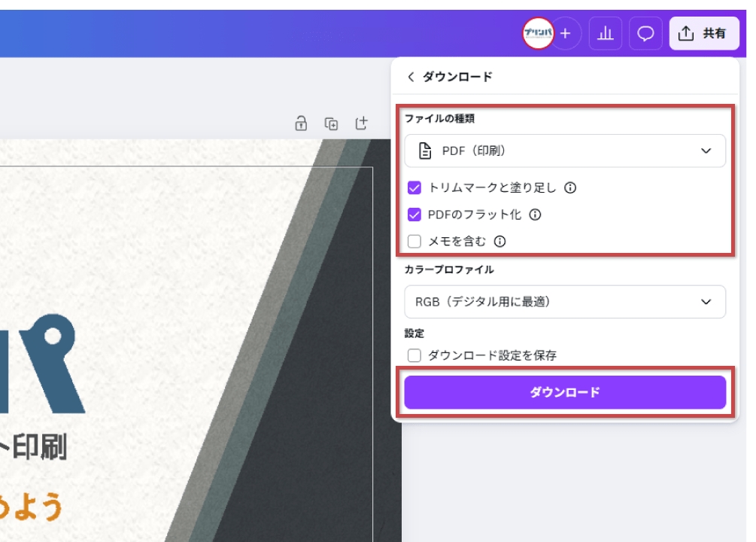Click the plus icon to add collaborators
This screenshot has height=542, width=756.
pos(566,34)
